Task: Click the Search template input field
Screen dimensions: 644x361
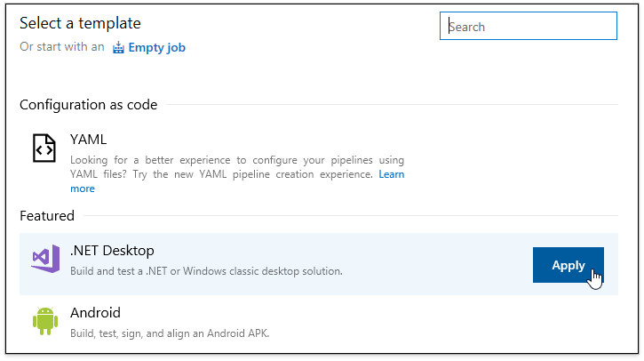Action: pos(529,26)
